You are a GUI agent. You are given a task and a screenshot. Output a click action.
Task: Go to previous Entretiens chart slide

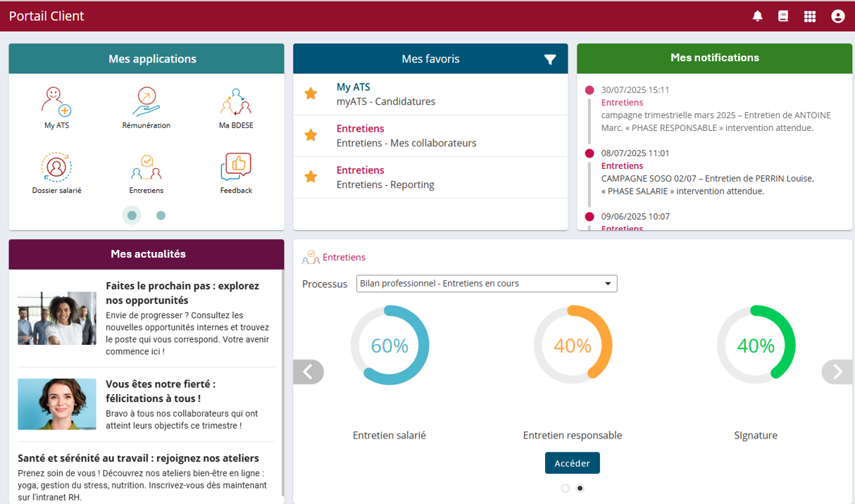click(x=308, y=372)
